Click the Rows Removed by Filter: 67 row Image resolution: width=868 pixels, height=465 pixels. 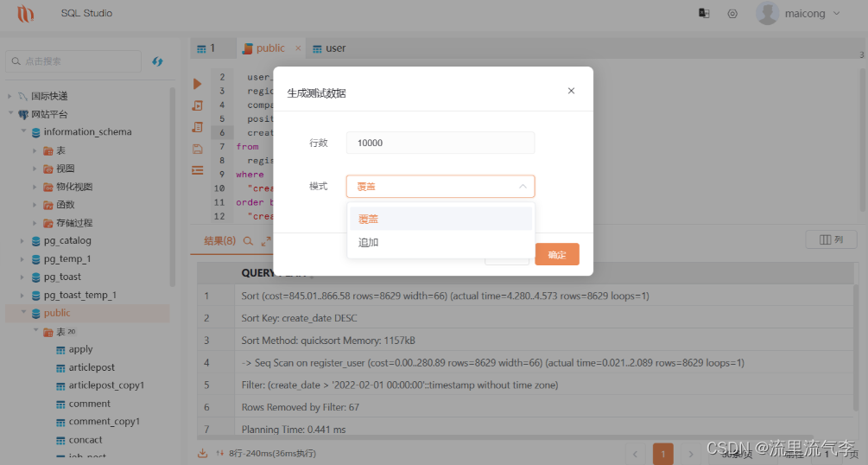525,407
